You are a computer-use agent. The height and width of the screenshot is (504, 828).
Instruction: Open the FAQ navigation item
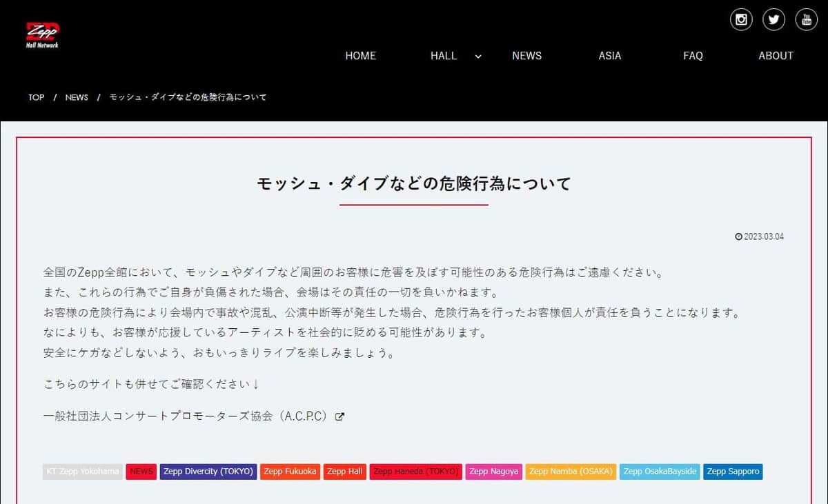tap(693, 56)
